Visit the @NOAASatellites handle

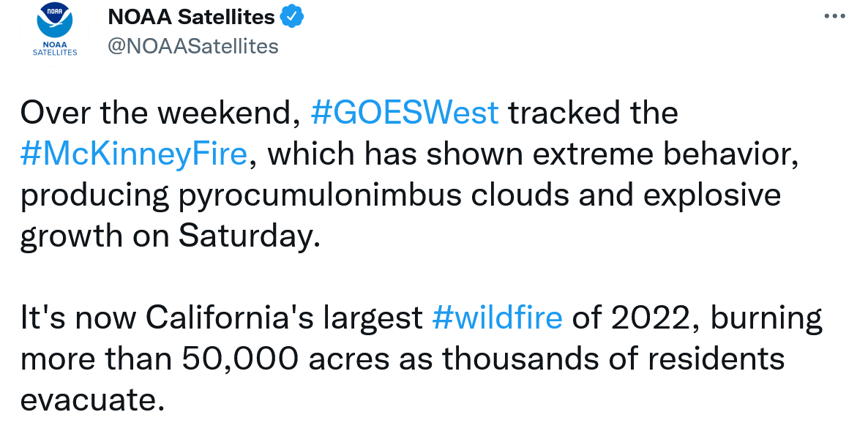[193, 46]
